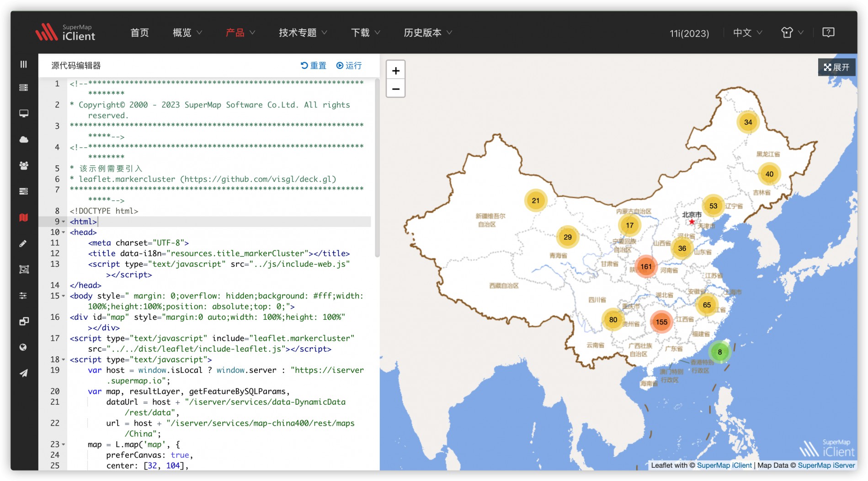Image resolution: width=868 pixels, height=481 pixels.
Task: Click the cluster marker labeled 29
Action: pyautogui.click(x=568, y=237)
